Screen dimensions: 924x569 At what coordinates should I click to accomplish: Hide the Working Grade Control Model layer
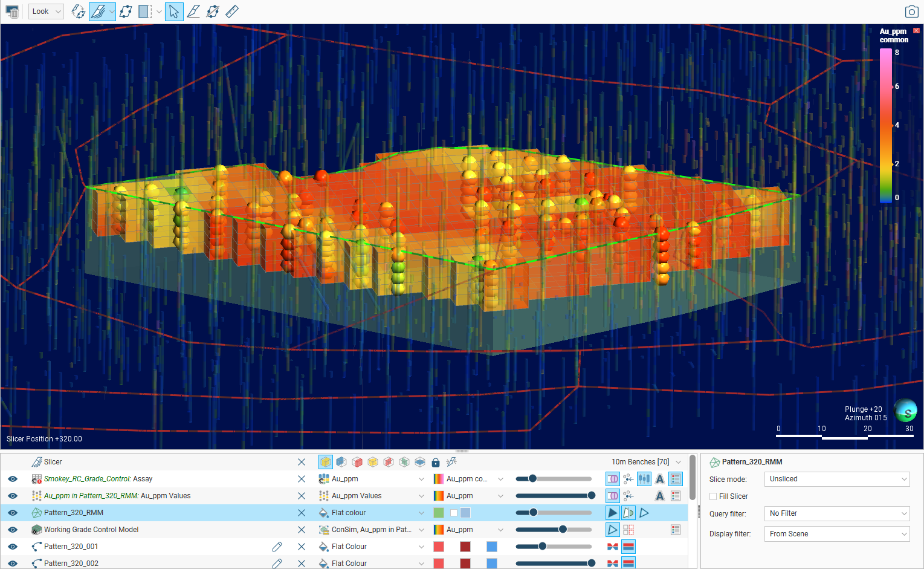point(13,530)
